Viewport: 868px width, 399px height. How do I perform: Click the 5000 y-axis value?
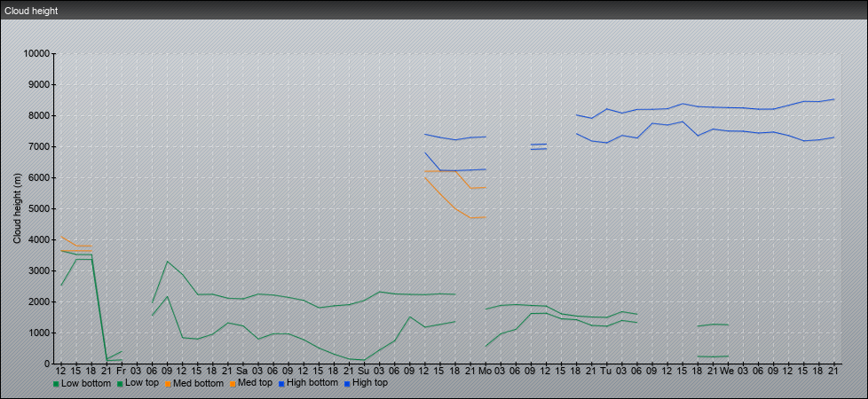(x=39, y=208)
